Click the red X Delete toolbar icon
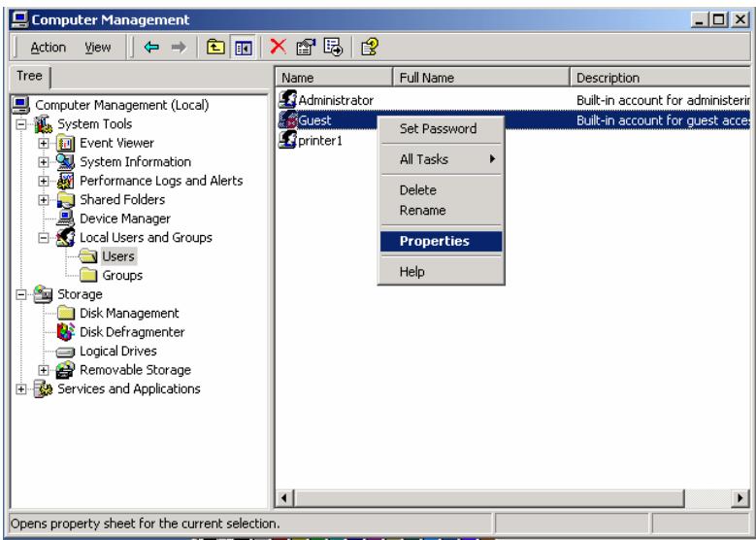 click(x=279, y=49)
